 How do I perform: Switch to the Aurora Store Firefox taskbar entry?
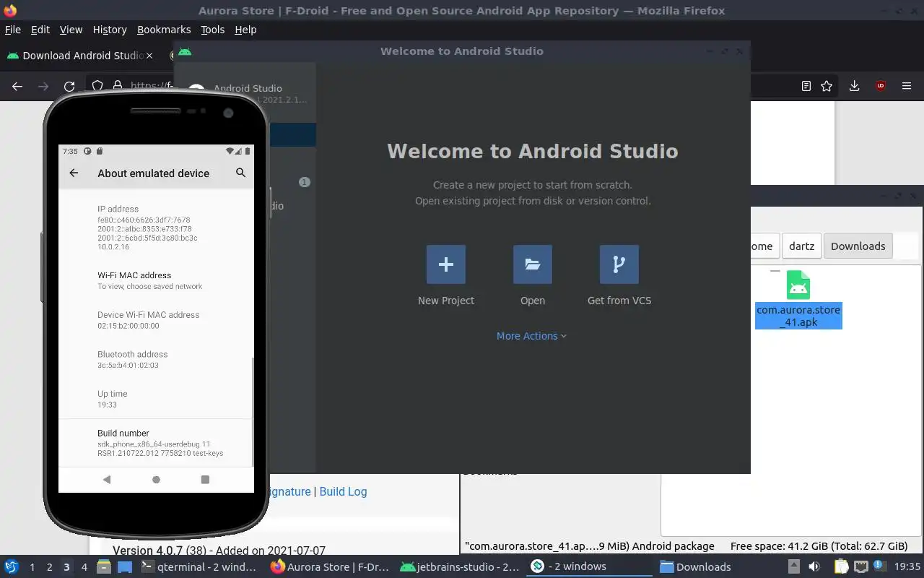(x=329, y=567)
